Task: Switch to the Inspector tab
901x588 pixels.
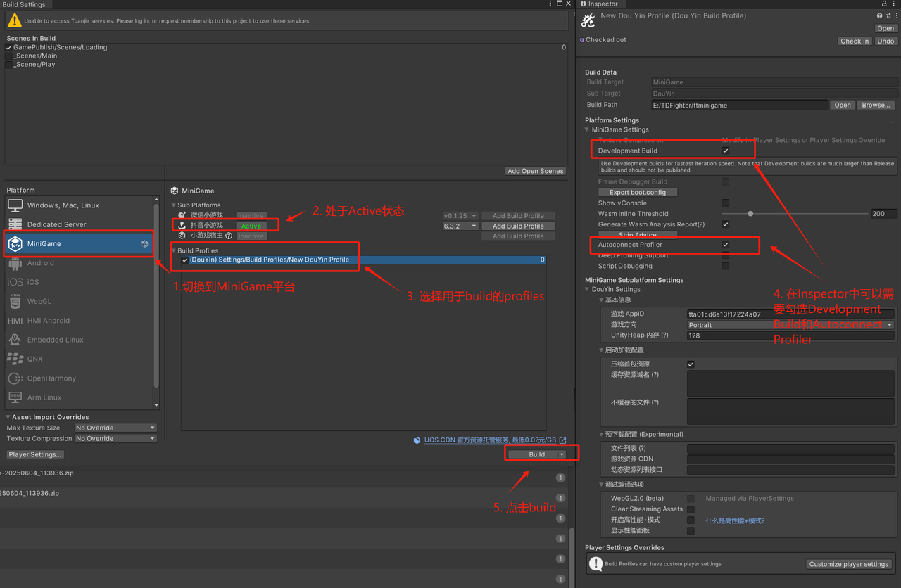Action: pyautogui.click(x=598, y=4)
